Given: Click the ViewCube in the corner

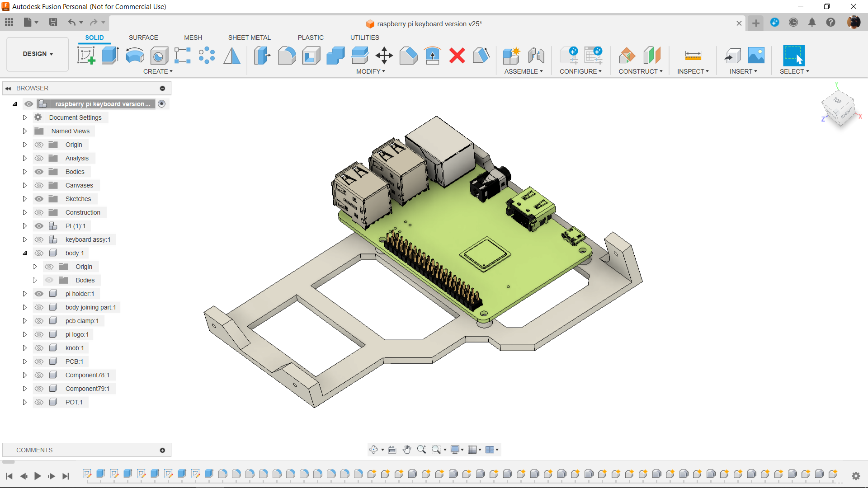Looking at the screenshot, I should (x=840, y=108).
